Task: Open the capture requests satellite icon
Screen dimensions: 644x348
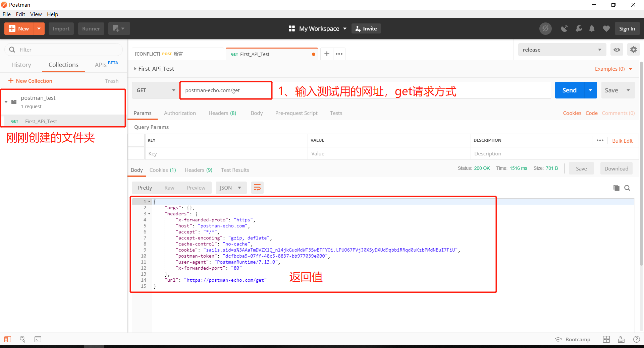Action: [x=565, y=29]
